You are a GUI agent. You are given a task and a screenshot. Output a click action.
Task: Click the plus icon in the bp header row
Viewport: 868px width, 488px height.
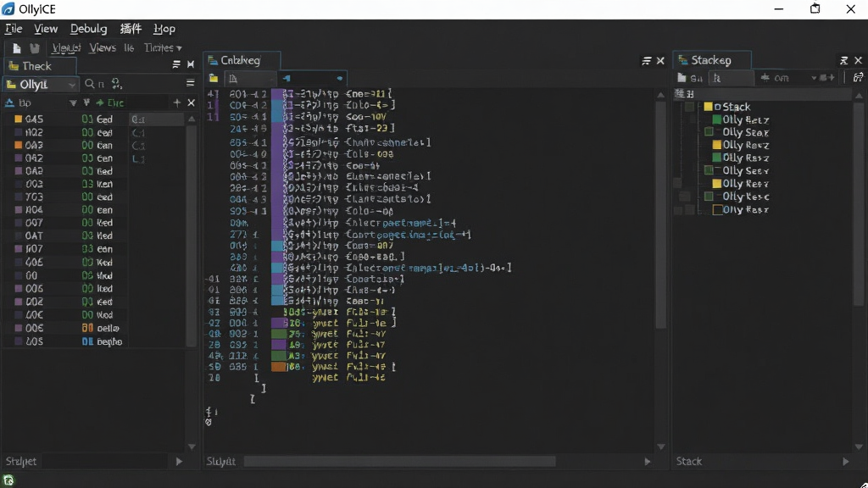(177, 103)
